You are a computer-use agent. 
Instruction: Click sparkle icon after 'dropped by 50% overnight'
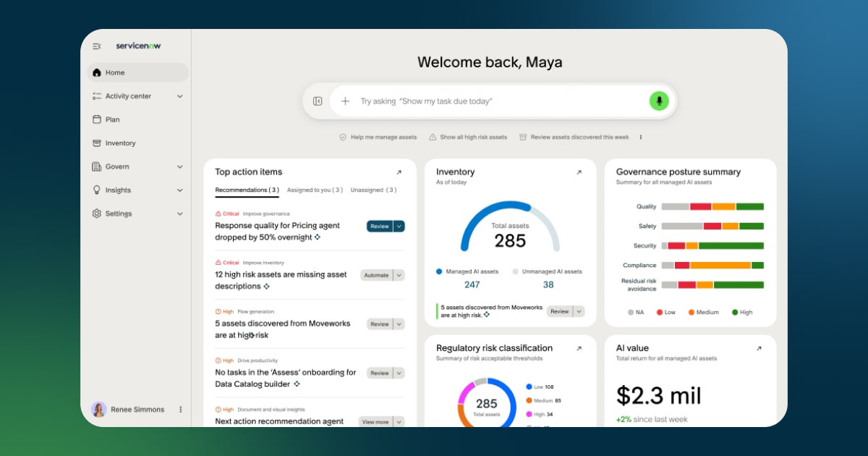coord(318,237)
